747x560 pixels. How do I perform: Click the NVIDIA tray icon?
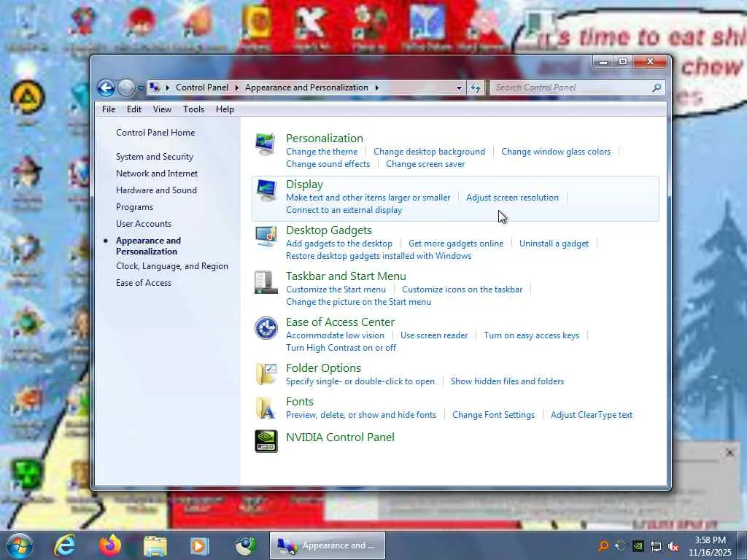click(x=638, y=546)
